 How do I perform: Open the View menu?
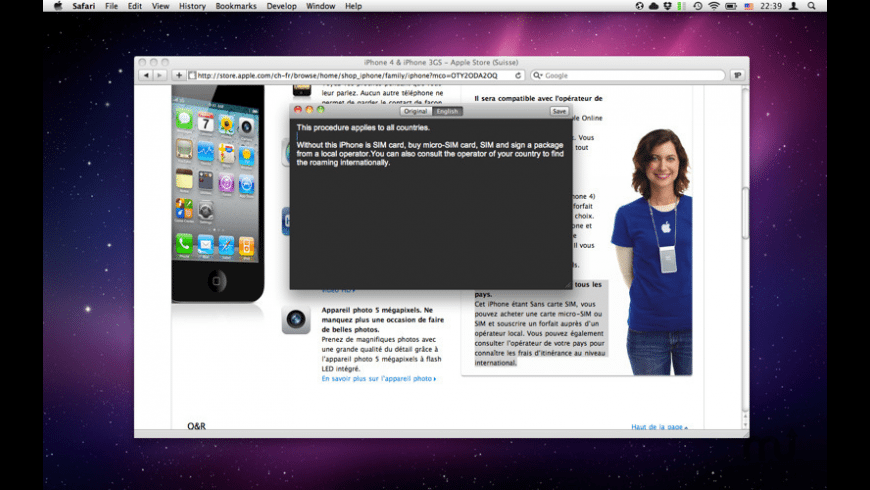click(160, 6)
